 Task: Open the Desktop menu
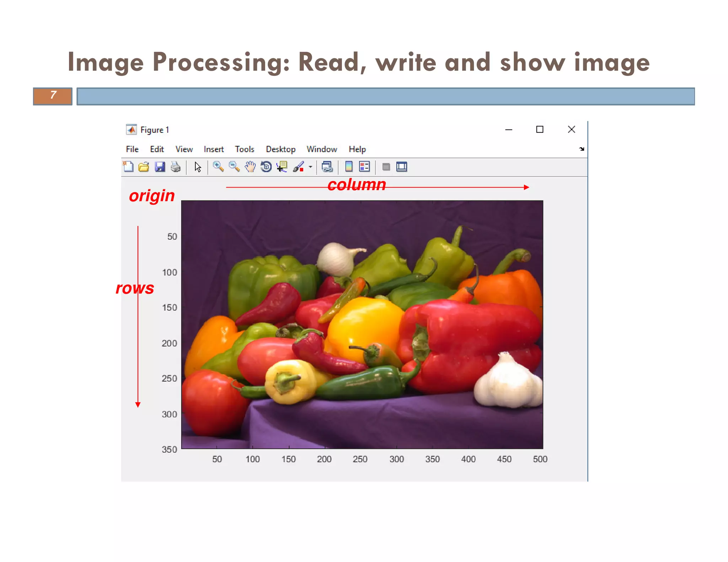(281, 149)
